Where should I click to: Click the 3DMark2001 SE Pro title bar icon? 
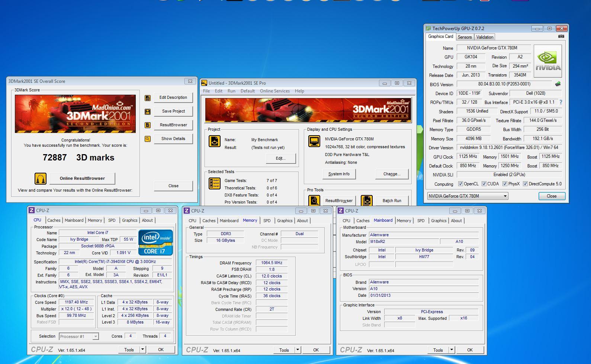(x=204, y=83)
